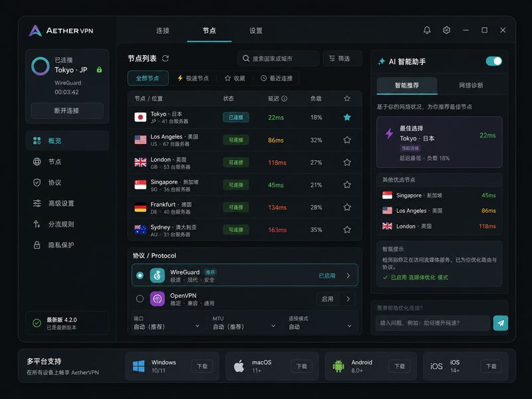
Task: Select the 全部节点 filter tab
Action: (x=148, y=78)
